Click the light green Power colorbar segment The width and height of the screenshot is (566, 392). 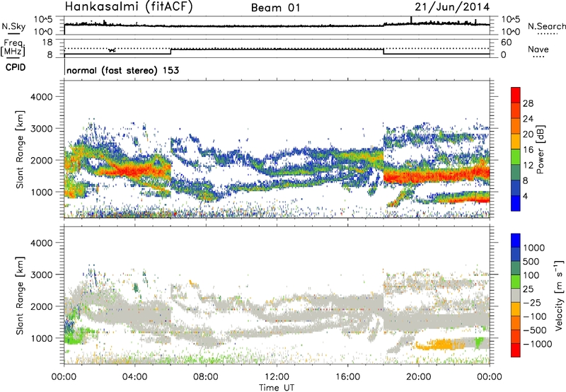516,156
